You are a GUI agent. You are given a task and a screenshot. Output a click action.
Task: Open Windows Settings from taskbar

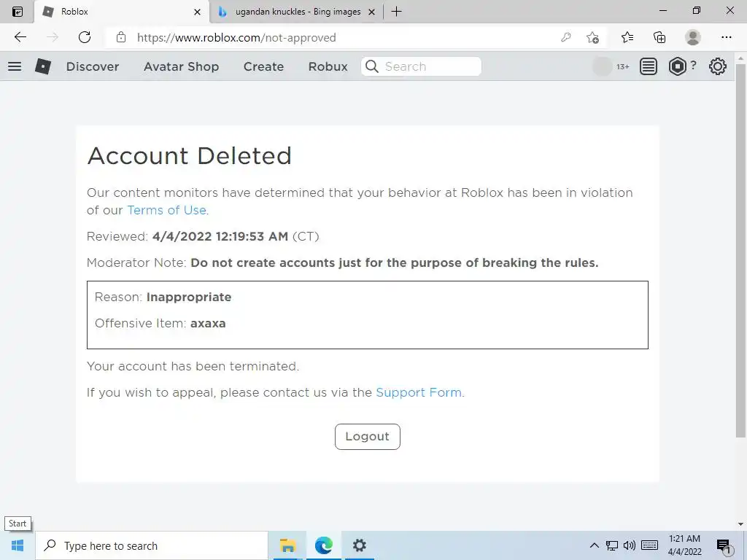pos(359,545)
